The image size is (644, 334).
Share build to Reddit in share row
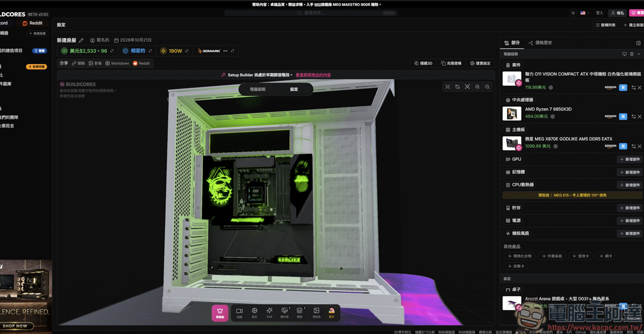pyautogui.click(x=142, y=63)
